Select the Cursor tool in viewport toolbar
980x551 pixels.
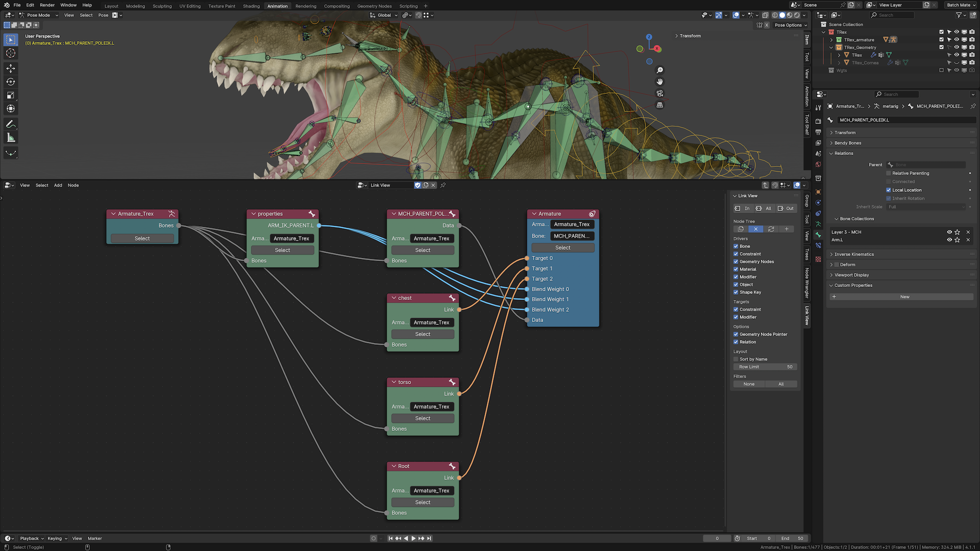[x=11, y=53]
